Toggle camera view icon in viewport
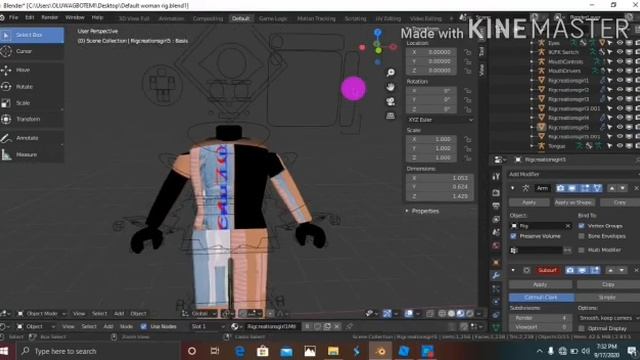640x360 pixels. 391,101
